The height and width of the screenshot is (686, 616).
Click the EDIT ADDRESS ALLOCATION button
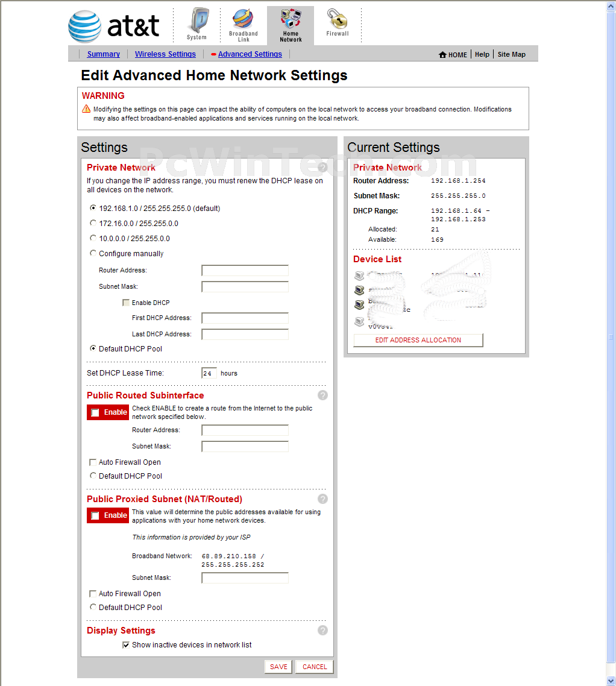tap(418, 340)
